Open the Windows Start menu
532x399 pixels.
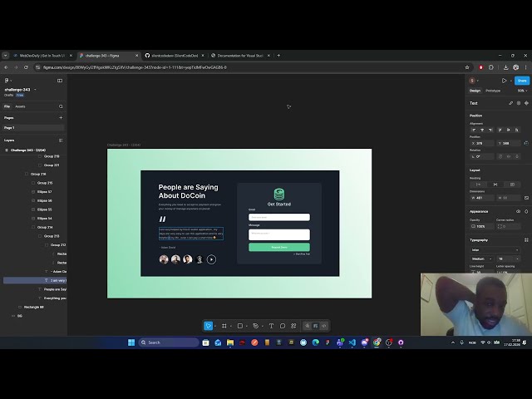[131, 342]
